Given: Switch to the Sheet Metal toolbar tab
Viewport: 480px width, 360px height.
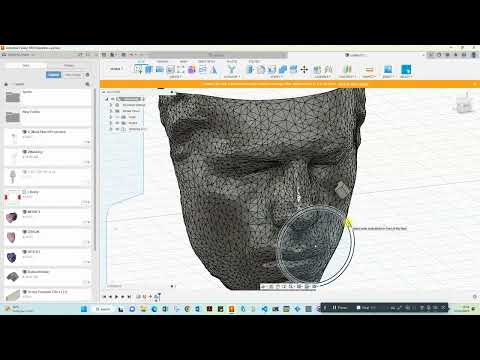Looking at the screenshot, I should point(207,61).
